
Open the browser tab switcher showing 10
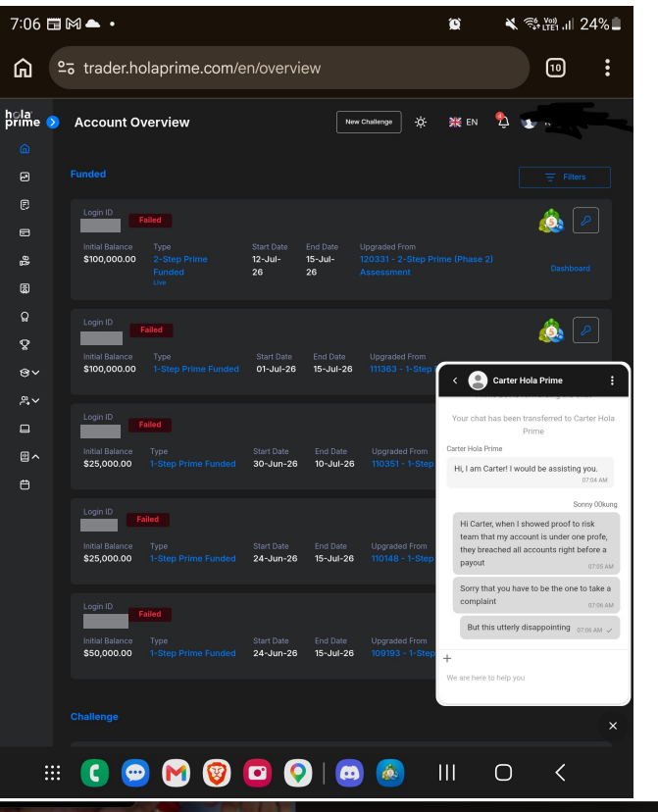point(555,68)
